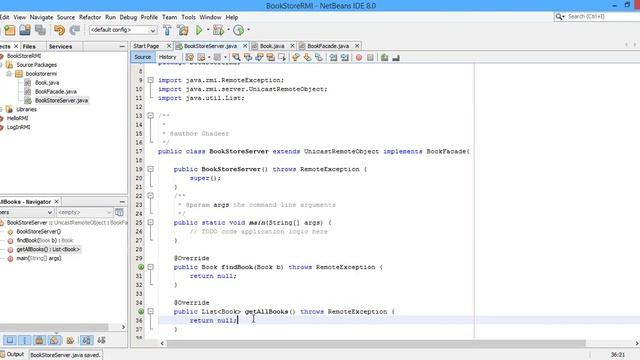Click the Comment icon in editor toolbar
Image resolution: width=640 pixels, height=360 pixels.
[384, 58]
